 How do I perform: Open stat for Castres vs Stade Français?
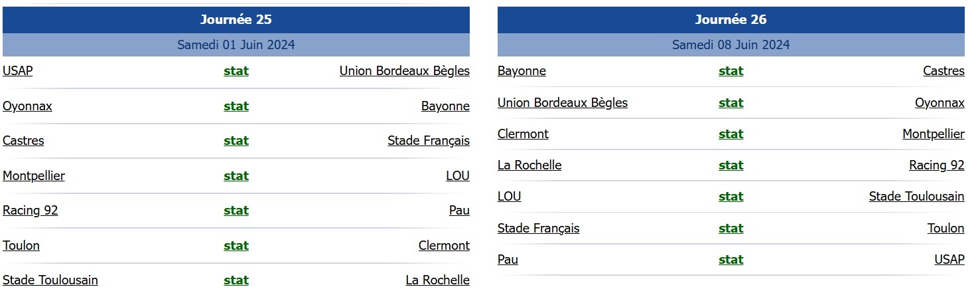[x=236, y=141]
